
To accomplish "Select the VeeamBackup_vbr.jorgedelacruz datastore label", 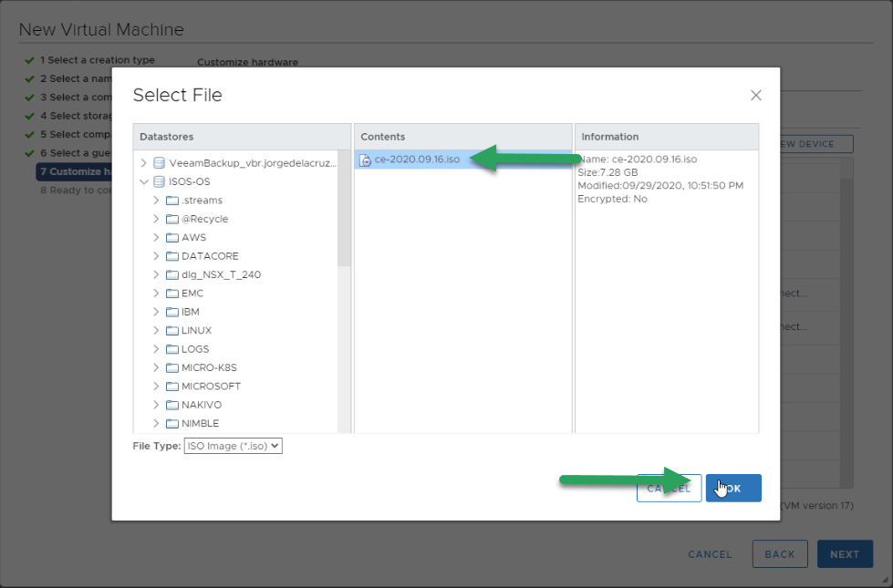I will click(x=253, y=163).
